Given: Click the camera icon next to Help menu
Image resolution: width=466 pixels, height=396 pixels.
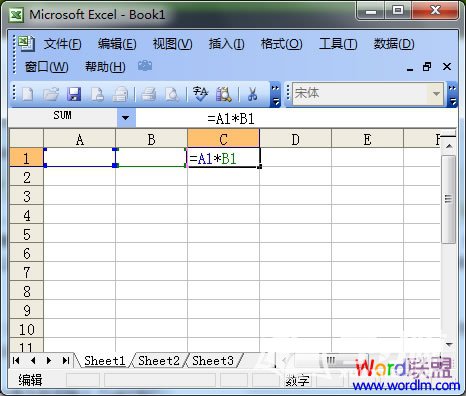Looking at the screenshot, I should [x=145, y=66].
